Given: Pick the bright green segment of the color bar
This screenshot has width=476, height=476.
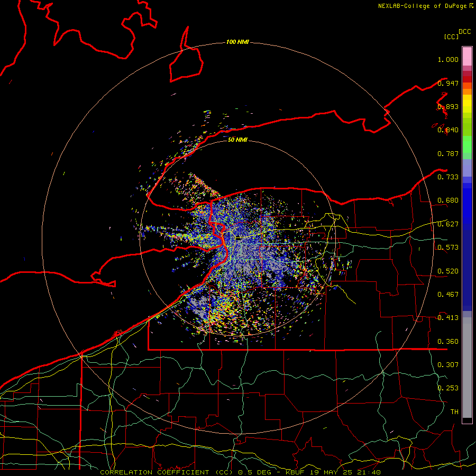Looking at the screenshot, I should tap(467, 144).
